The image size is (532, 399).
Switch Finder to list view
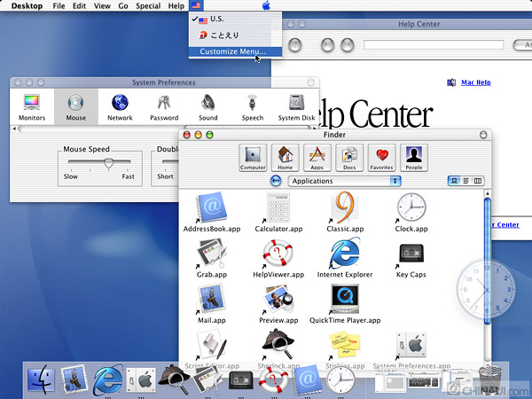point(466,181)
